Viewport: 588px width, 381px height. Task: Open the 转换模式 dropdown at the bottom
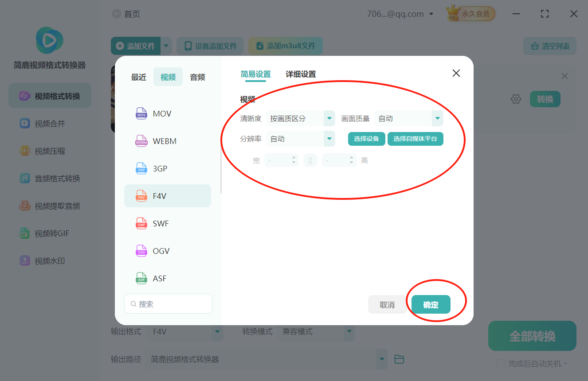[x=316, y=331]
